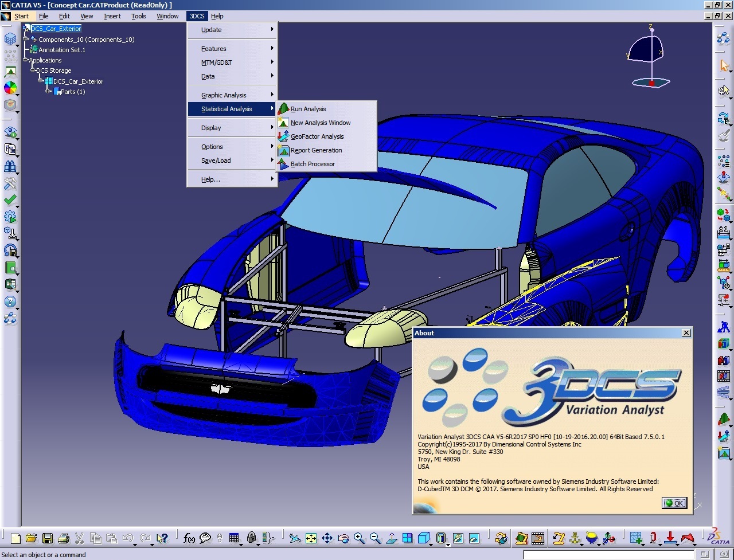Viewport: 734px width, 560px height.
Task: Click the Cut scissors icon
Action: (x=80, y=538)
